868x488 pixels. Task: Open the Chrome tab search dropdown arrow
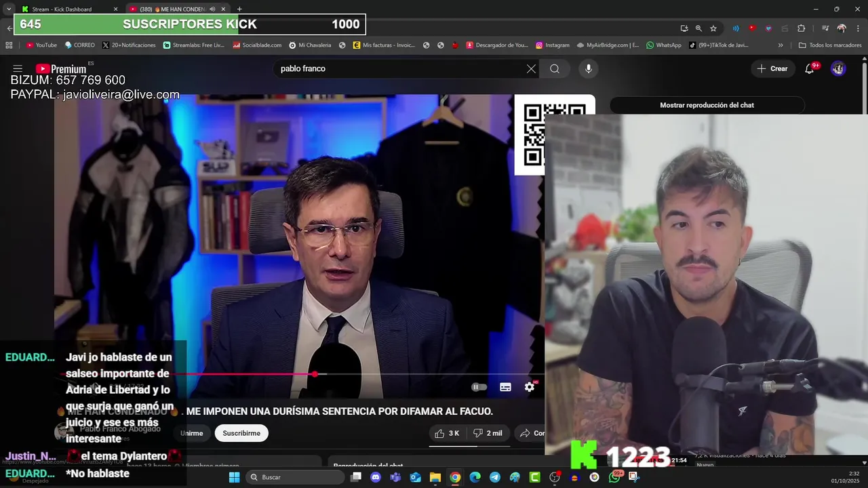pyautogui.click(x=9, y=9)
